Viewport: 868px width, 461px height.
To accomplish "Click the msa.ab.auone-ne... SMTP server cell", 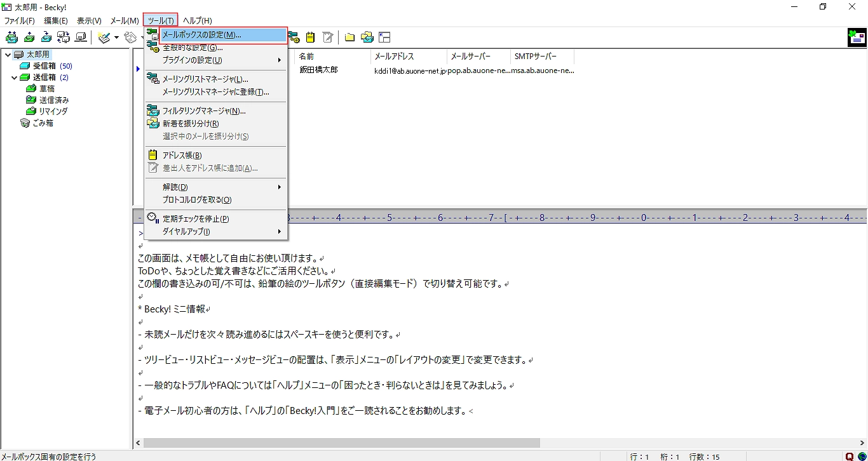I will click(543, 70).
